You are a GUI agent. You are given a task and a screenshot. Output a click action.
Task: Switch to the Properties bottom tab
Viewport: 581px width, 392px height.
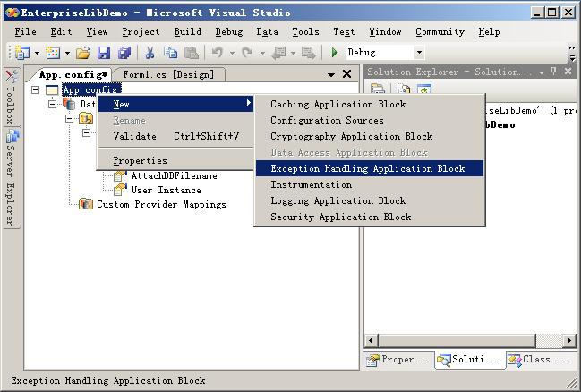click(398, 360)
